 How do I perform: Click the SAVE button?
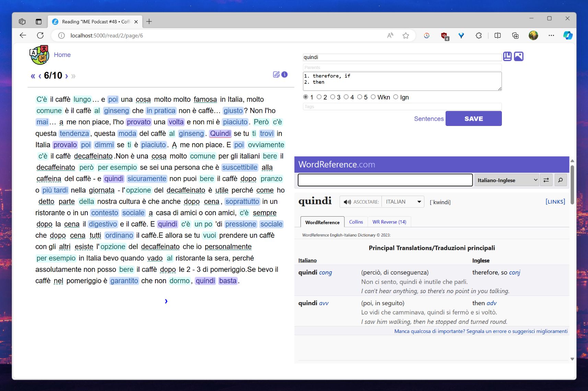[473, 118]
